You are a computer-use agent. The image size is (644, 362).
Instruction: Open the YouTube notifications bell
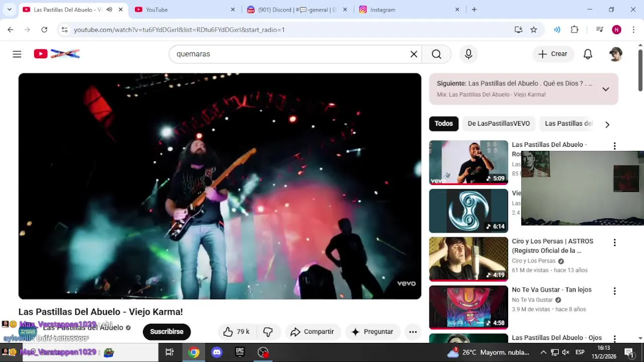click(x=588, y=54)
